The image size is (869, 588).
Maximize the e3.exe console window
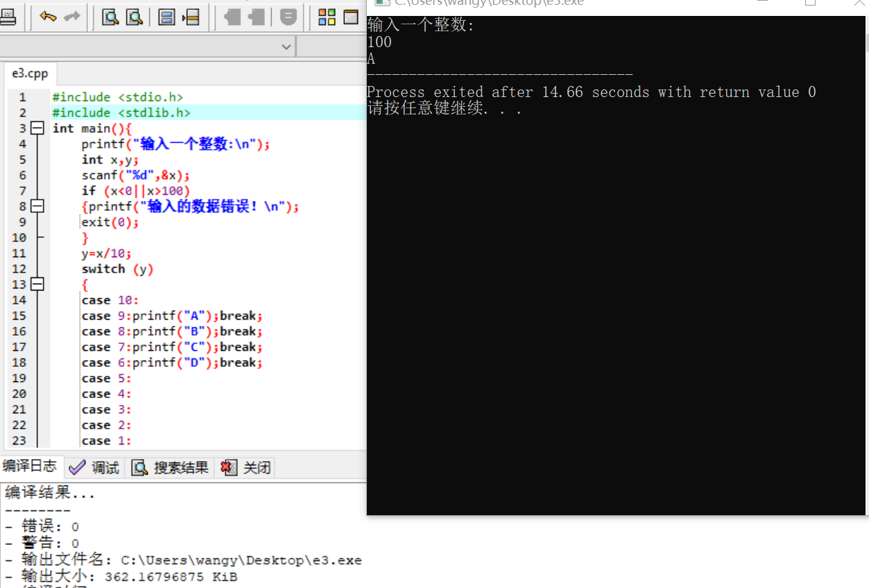point(809,3)
